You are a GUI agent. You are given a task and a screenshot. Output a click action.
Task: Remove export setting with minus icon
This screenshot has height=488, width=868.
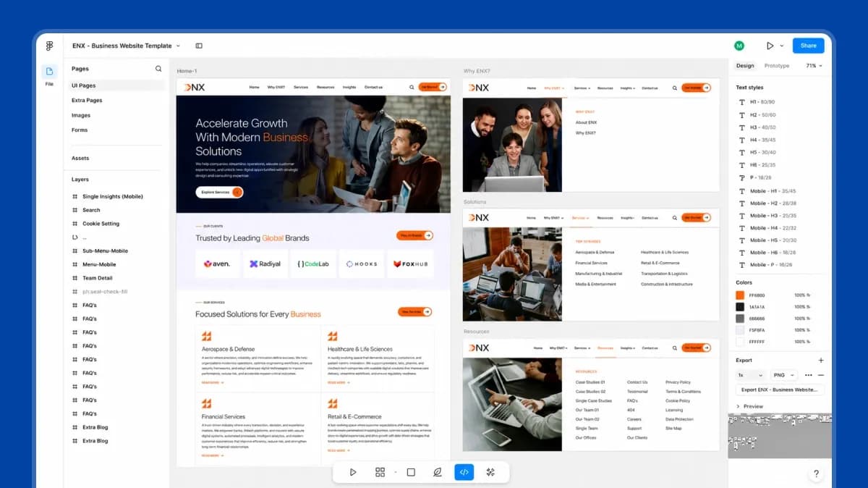pyautogui.click(x=820, y=375)
